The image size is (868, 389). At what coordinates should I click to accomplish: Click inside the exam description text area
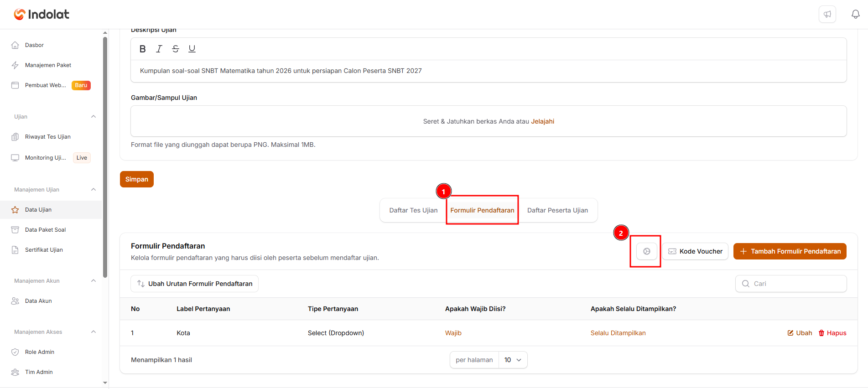click(x=489, y=71)
